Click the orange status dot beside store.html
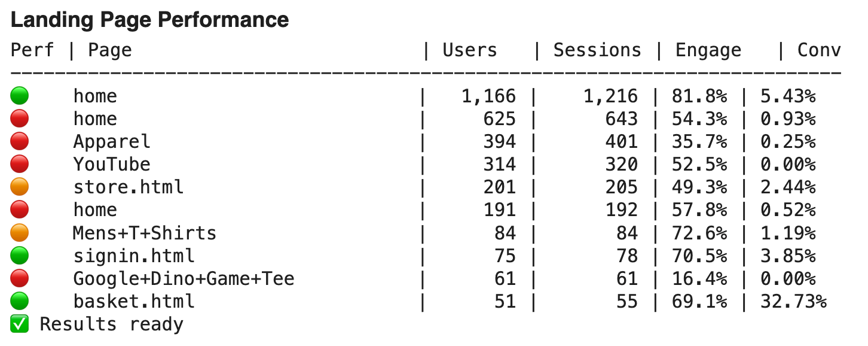 click(x=20, y=187)
